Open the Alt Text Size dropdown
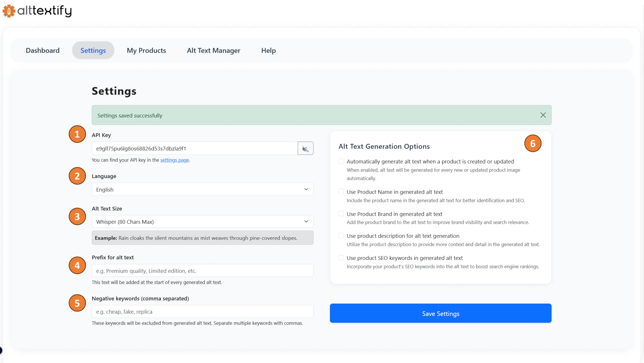644x363 pixels. pyautogui.click(x=202, y=221)
